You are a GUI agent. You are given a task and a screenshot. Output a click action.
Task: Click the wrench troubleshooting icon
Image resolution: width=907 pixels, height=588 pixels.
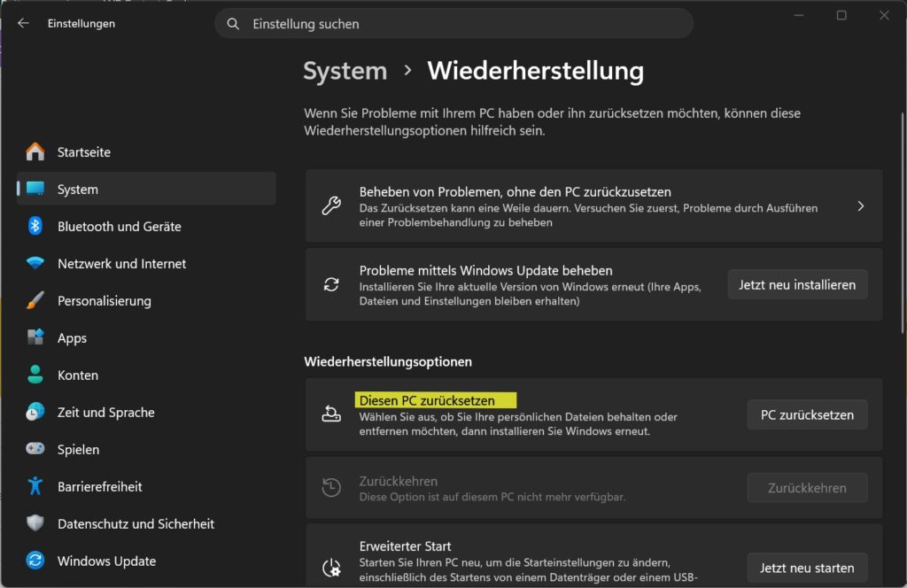point(331,205)
